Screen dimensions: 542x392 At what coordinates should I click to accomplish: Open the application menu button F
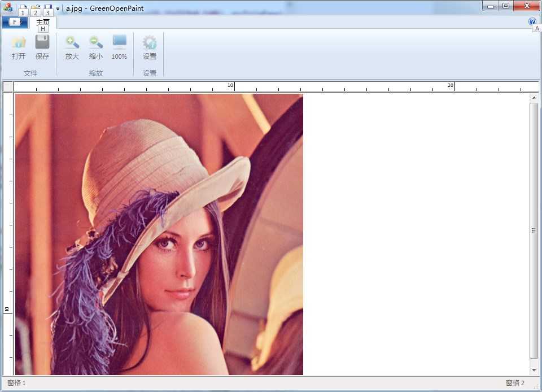click(15, 22)
